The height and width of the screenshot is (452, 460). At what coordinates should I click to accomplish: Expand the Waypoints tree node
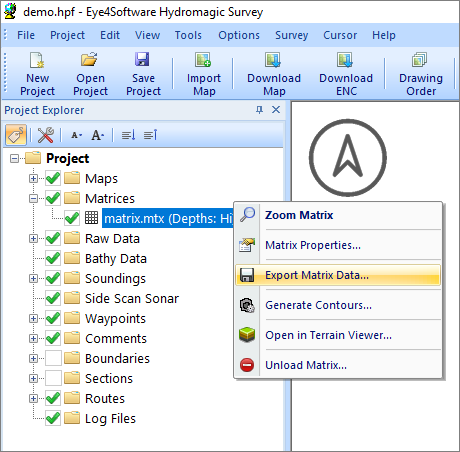pyautogui.click(x=33, y=318)
